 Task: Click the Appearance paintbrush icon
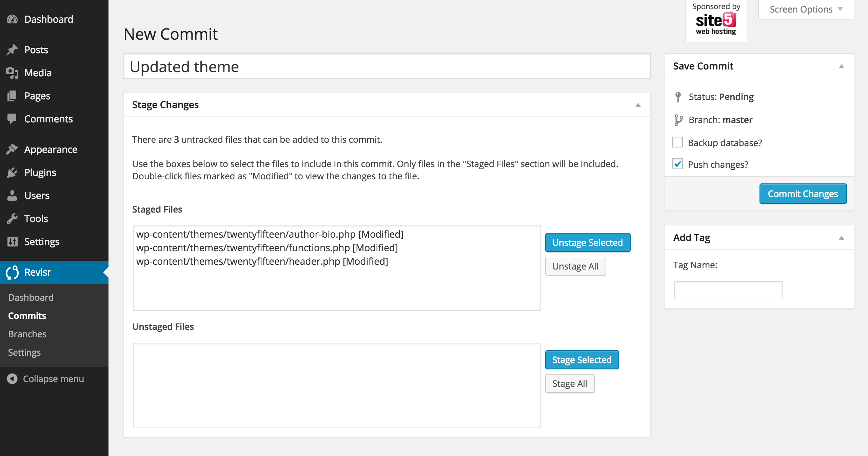(x=12, y=150)
